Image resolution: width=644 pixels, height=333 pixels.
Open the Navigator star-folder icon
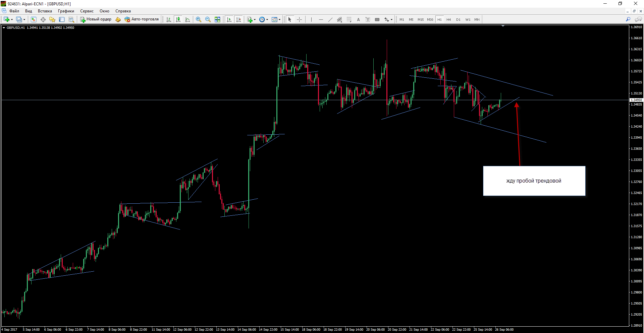point(52,19)
